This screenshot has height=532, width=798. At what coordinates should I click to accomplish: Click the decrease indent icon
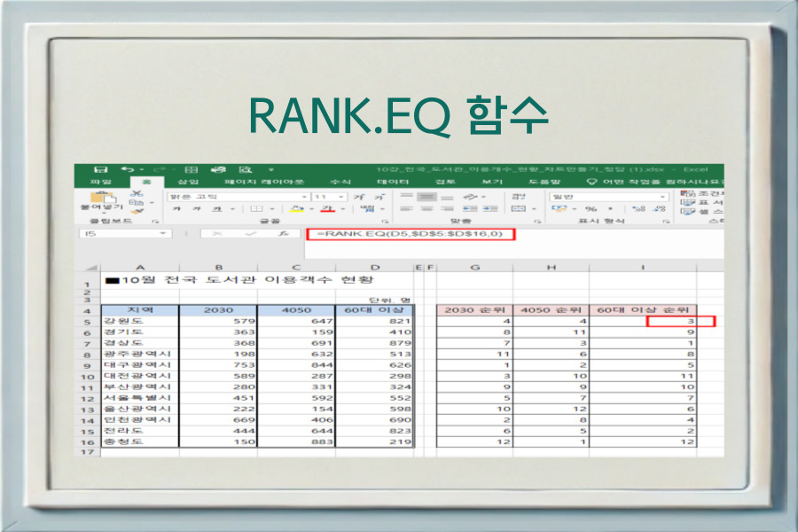pos(470,208)
